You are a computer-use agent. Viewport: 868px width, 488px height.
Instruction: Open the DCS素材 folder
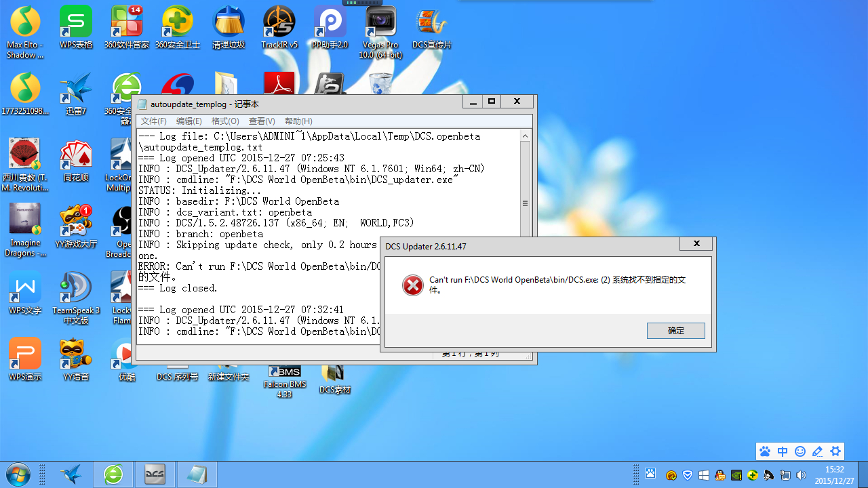(x=335, y=380)
